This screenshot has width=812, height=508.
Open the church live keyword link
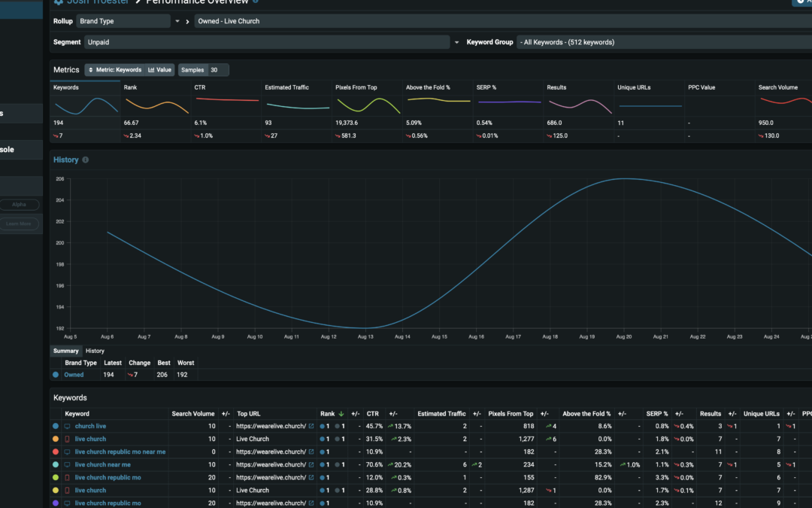(90, 426)
